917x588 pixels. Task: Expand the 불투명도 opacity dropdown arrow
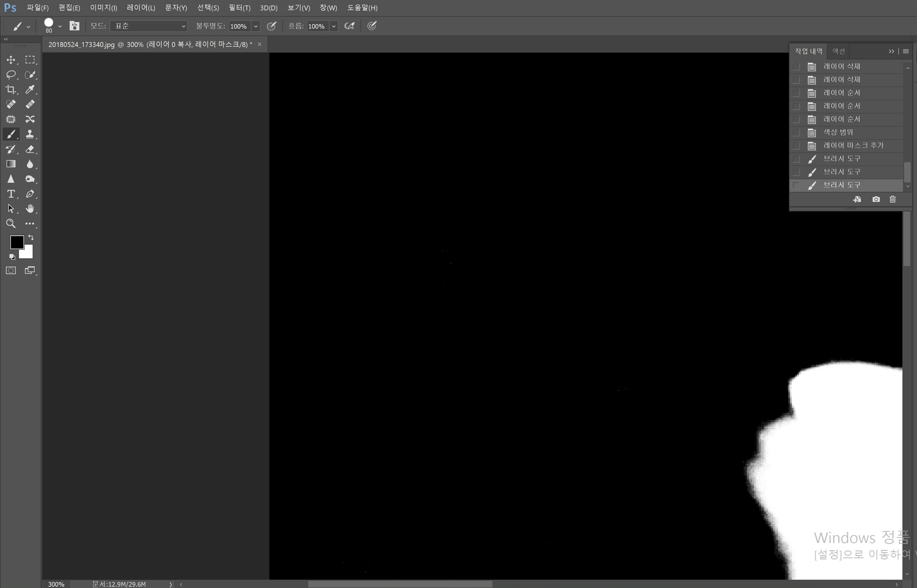(x=256, y=26)
